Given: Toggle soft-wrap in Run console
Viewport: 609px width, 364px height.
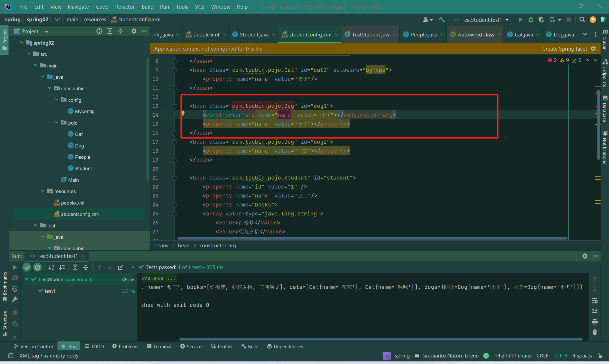Looking at the screenshot, I should click(595, 301).
